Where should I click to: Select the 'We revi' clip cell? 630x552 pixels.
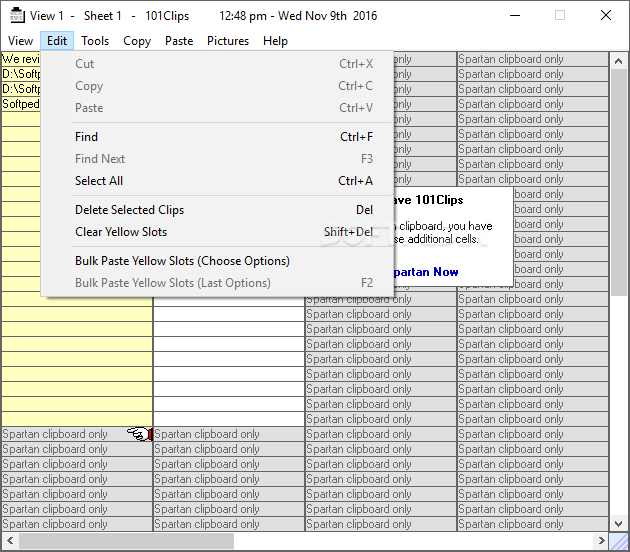21,59
